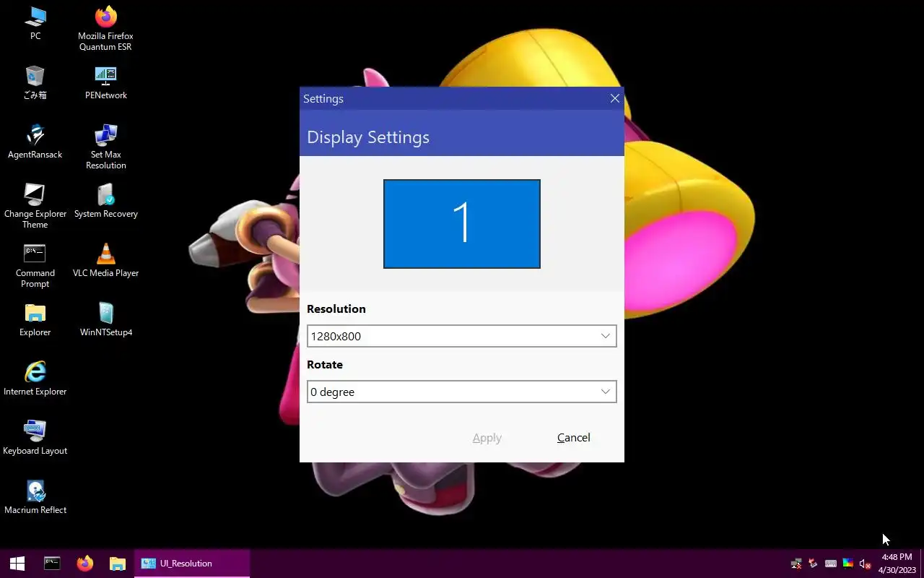Open the ごみ箱 recycle bin icon
This screenshot has width=924, height=578.
[35, 82]
